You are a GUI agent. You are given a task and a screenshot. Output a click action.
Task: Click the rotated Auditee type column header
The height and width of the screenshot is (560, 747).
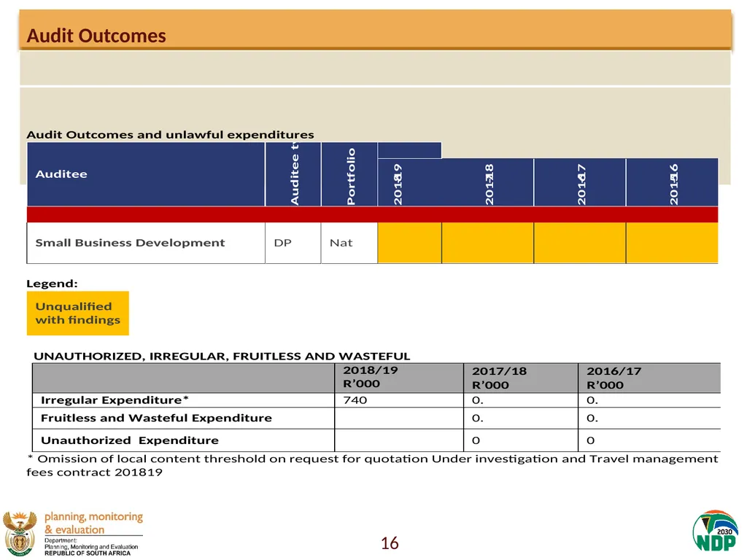pos(293,174)
